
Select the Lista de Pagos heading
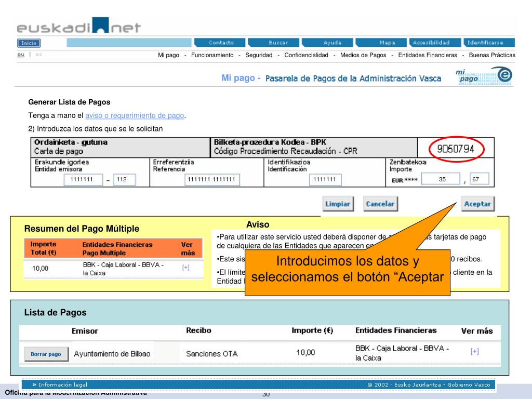55,312
